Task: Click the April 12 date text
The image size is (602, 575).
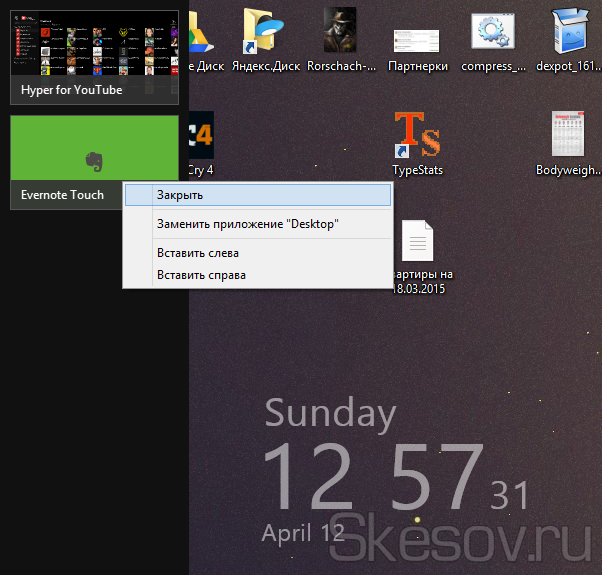Action: point(303,532)
